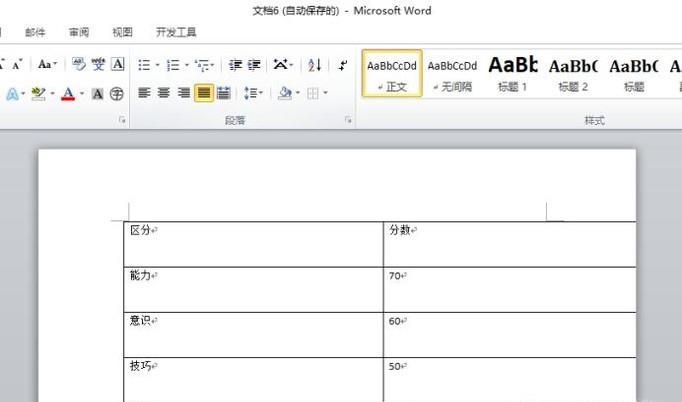Image resolution: width=682 pixels, height=402 pixels.
Task: Switch to the 邮件 (Mailings) tab
Action: pos(35,32)
